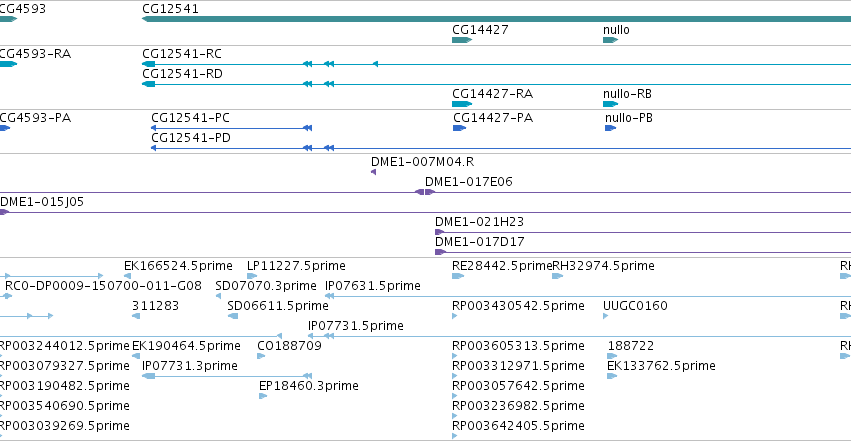
Task: Select EST label RP003430542.5prime
Action: pyautogui.click(x=518, y=306)
